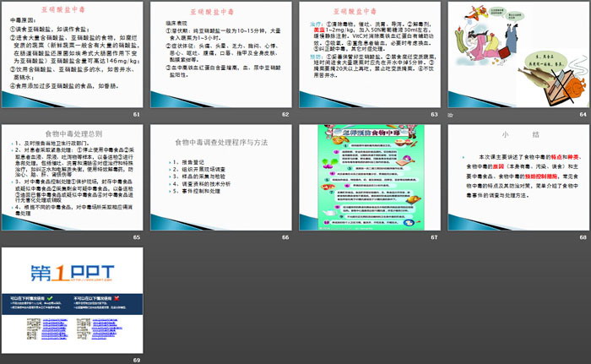
Task: Click the 第1PPT logo on slide 69
Action: (x=72, y=273)
